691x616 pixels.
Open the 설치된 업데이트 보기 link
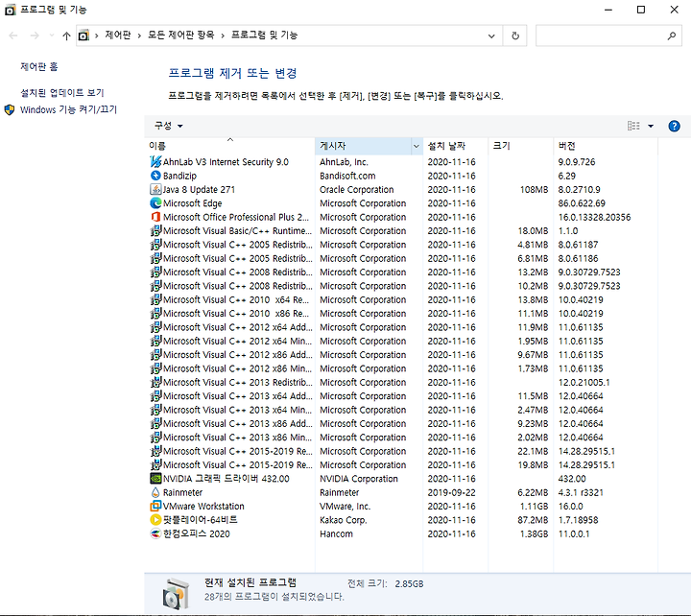pyautogui.click(x=62, y=93)
